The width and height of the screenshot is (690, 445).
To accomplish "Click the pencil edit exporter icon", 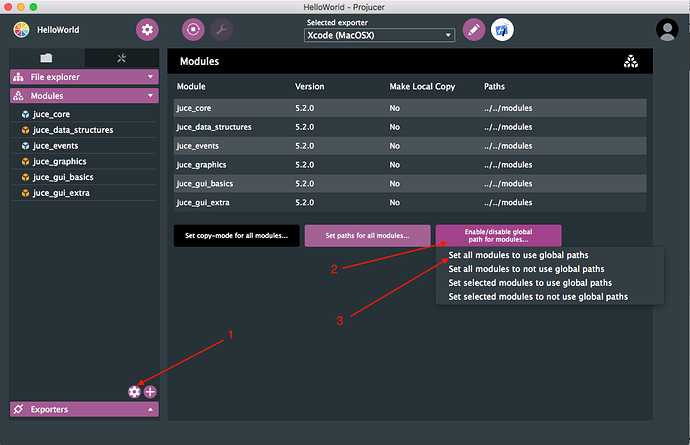I will tap(474, 29).
